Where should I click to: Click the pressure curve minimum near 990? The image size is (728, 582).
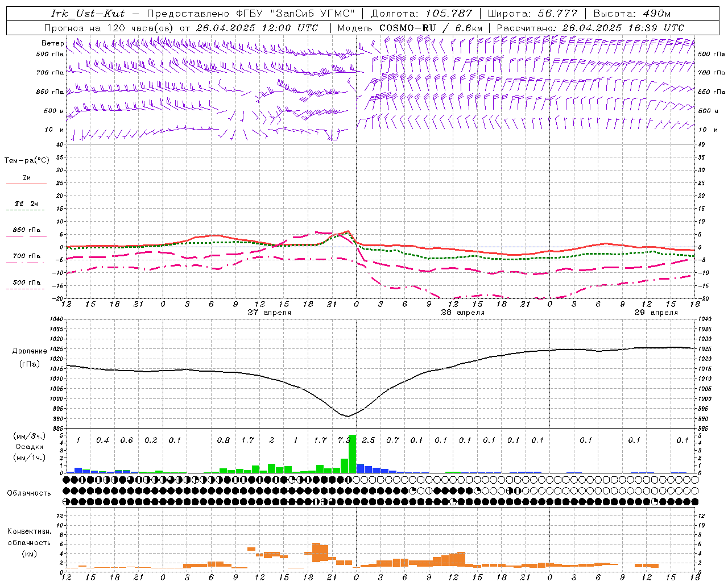click(x=348, y=417)
